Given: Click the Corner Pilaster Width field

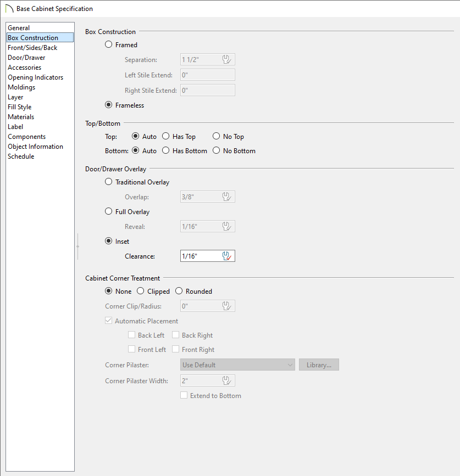Looking at the screenshot, I should pyautogui.click(x=208, y=380).
